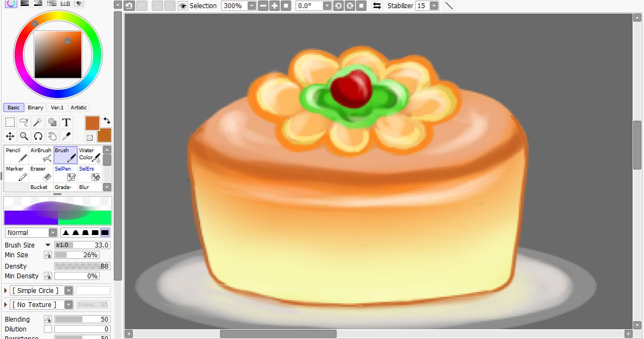The image size is (644, 339).
Task: Open the Simple Circle brush shape dropdown
Action: 69,291
